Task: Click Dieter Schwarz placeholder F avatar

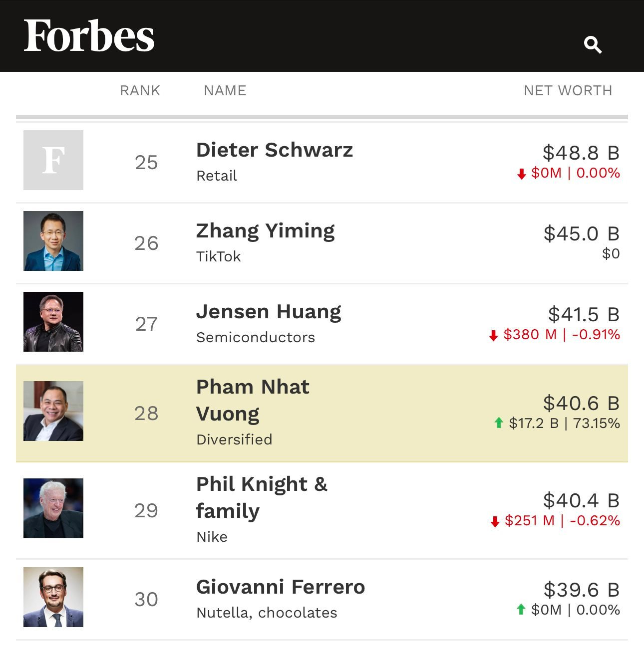Action: 53,160
